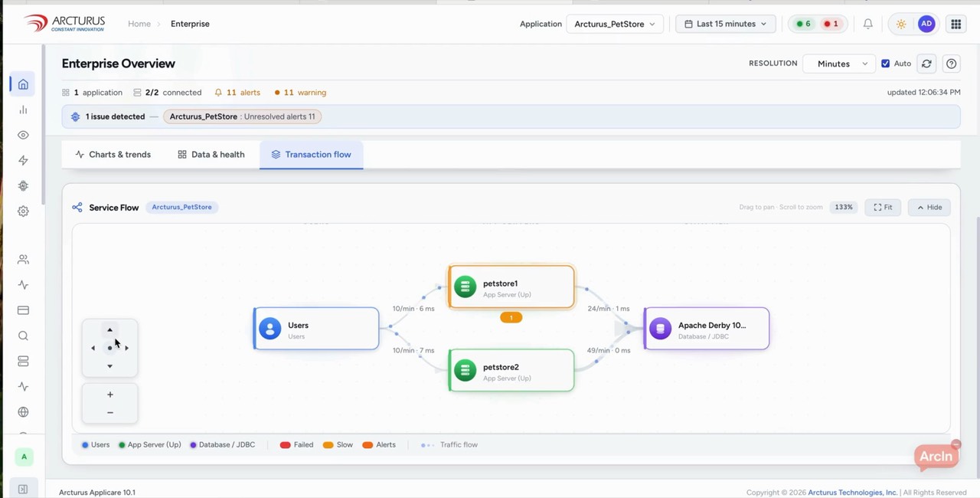
Task: Select the petstore2 app server node
Action: point(511,370)
